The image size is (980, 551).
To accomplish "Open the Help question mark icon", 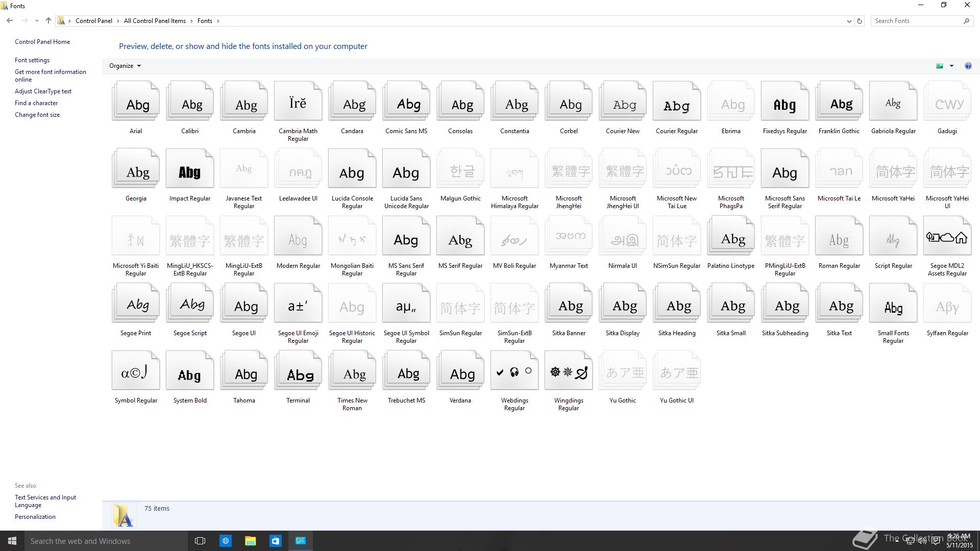I will (x=968, y=66).
